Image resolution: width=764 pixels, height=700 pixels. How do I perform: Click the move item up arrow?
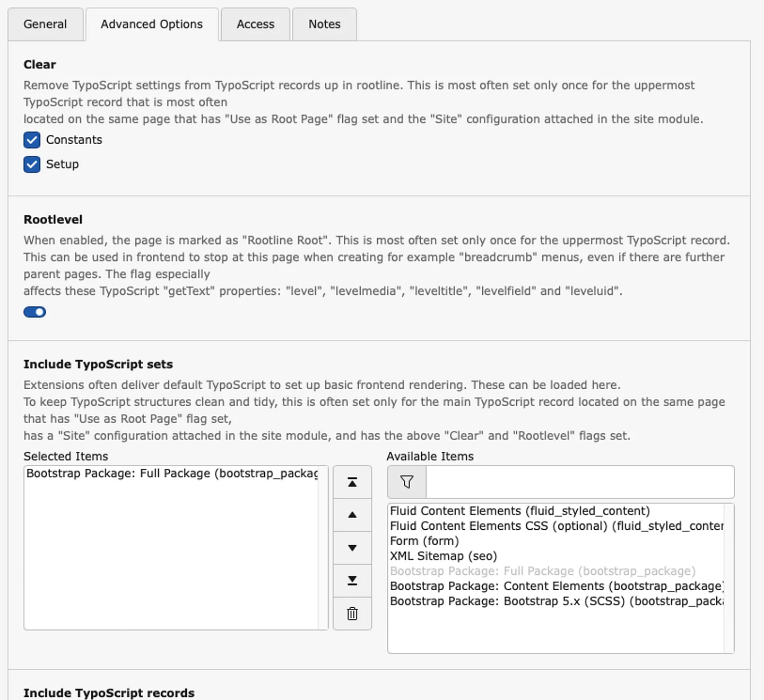(352, 515)
